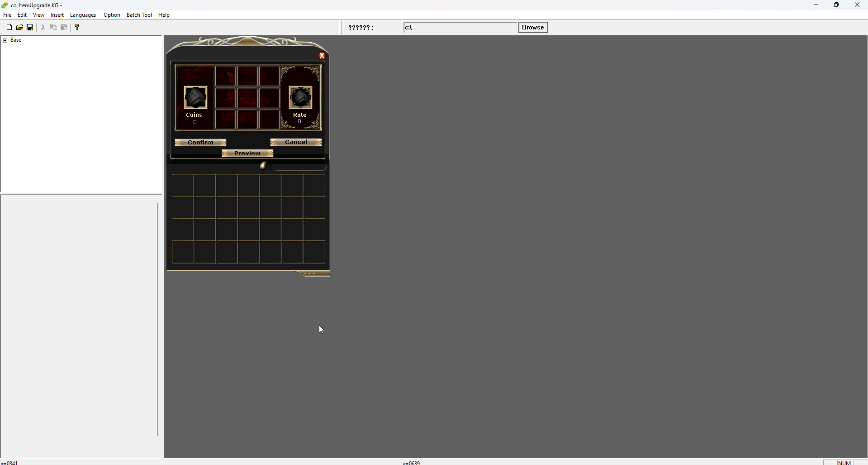Open a file with the Open folder icon
Screen dimensions: 868x465
click(19, 27)
